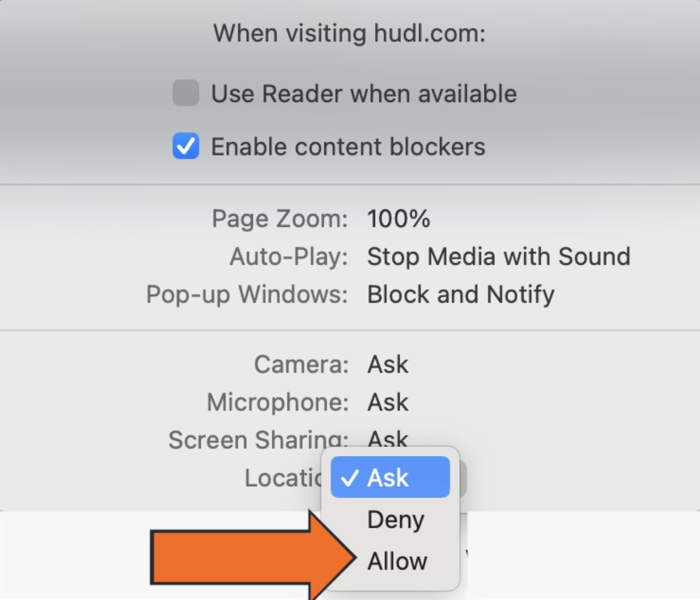Click the checkmark next to Ask
The height and width of the screenshot is (600, 700).
[350, 477]
